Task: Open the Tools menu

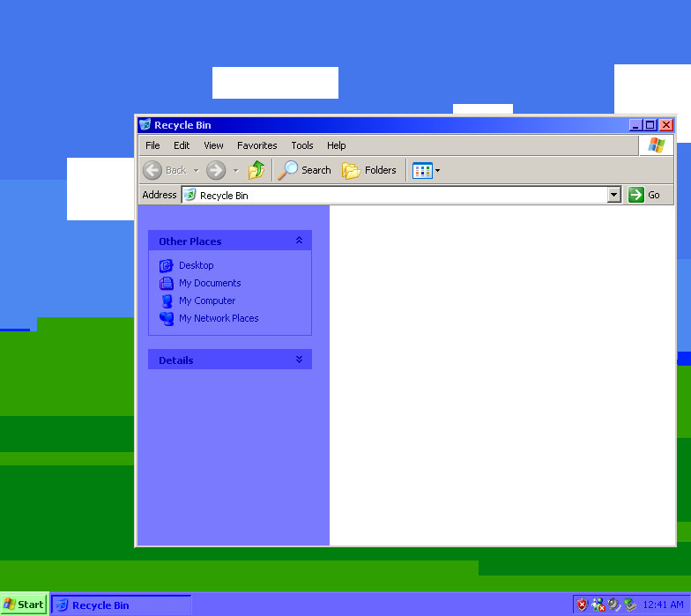Action: coord(301,145)
